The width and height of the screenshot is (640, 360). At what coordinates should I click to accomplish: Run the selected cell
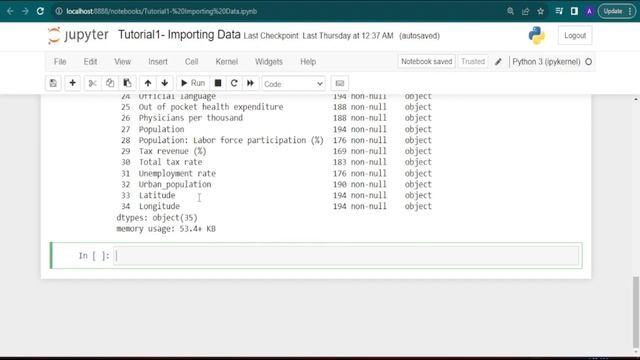[x=193, y=83]
